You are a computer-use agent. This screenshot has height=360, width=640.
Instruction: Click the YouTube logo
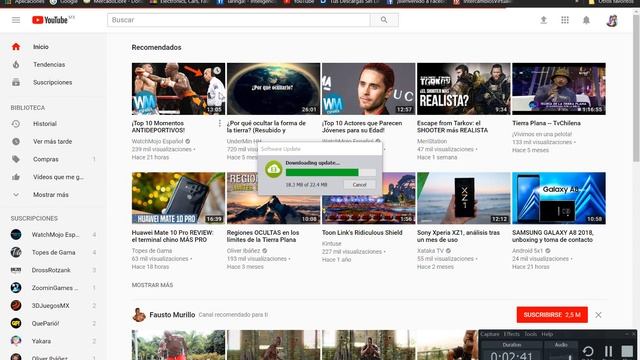pos(50,20)
